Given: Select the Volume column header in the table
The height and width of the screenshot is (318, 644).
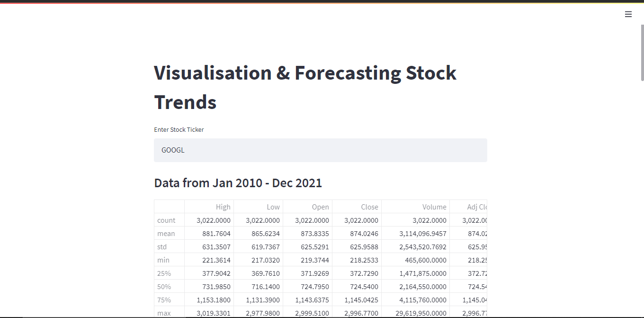Looking at the screenshot, I should [434, 207].
